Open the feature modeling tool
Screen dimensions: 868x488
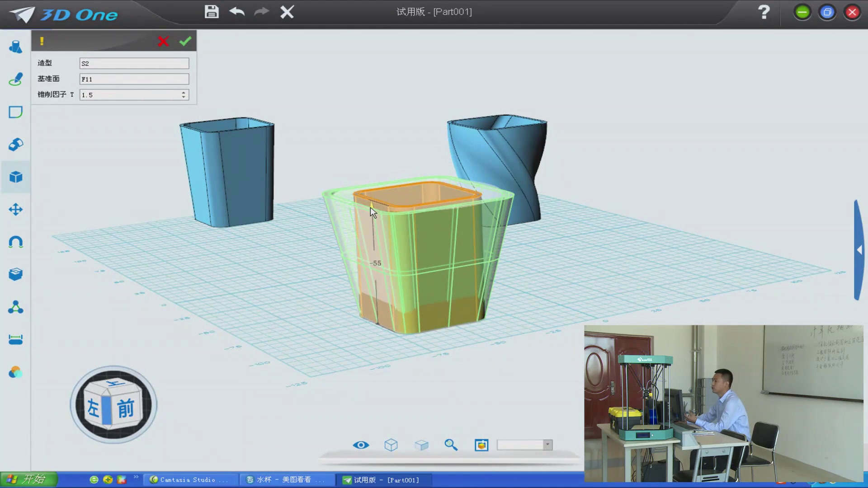tap(15, 145)
